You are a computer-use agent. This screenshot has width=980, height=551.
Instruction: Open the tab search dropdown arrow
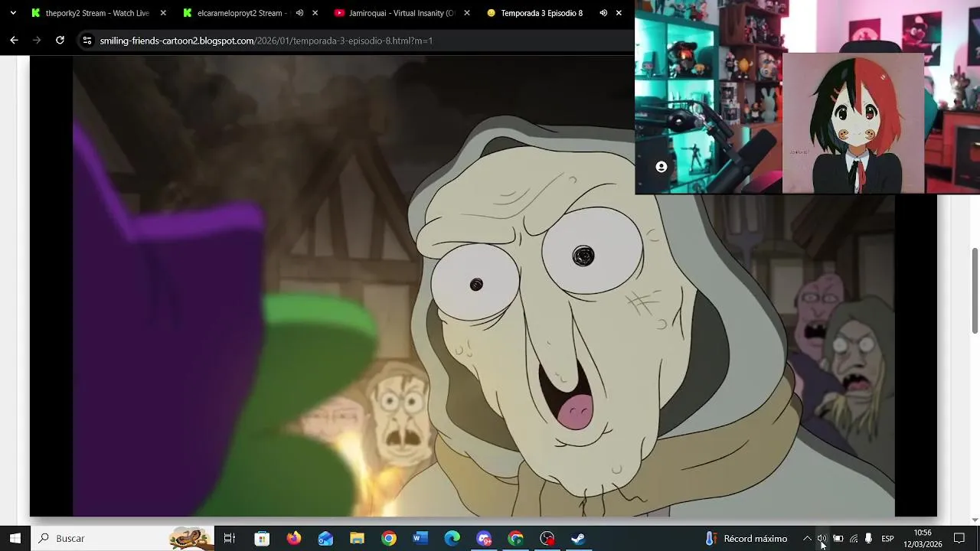click(x=12, y=13)
